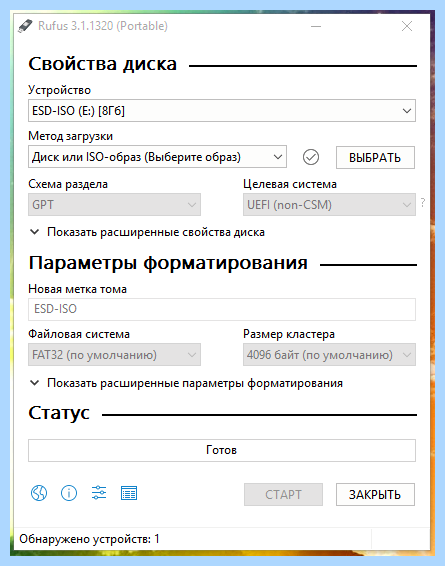Click the Новая метка тома label
The image size is (445, 566).
pos(78,289)
